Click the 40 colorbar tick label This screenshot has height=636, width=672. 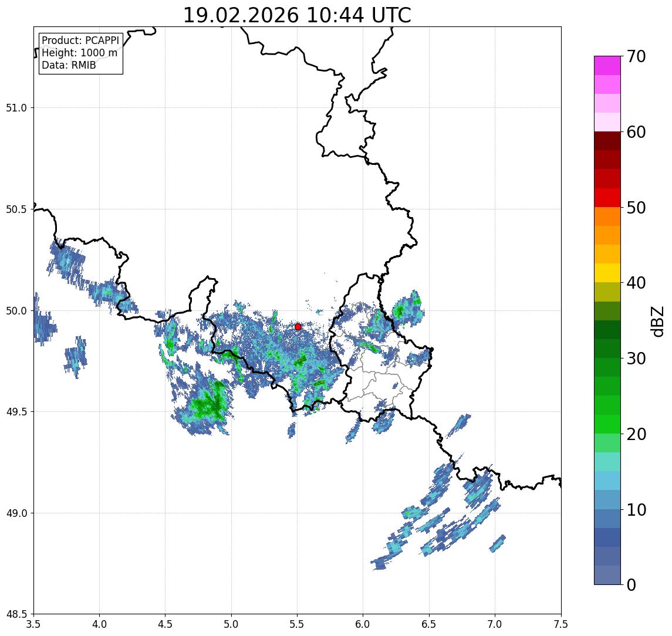(636, 283)
